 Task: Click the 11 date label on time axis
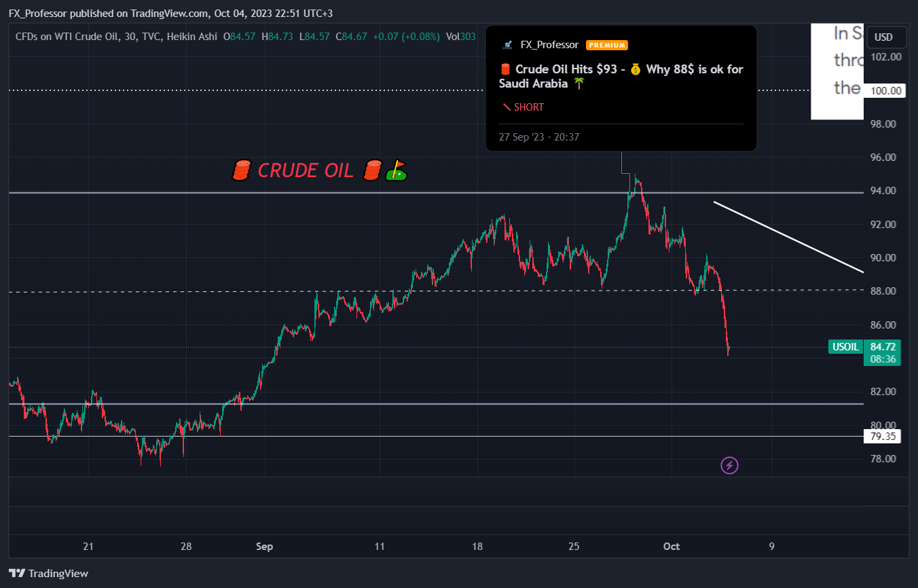[x=379, y=546]
